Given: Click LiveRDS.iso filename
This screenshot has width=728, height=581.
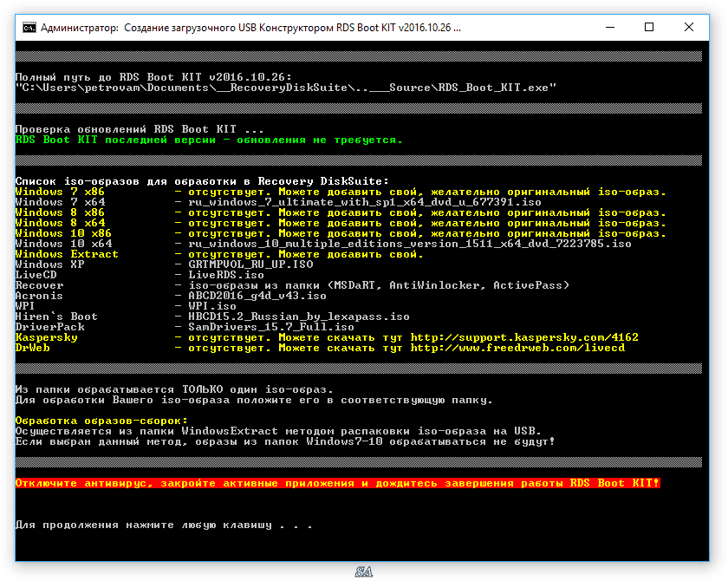Looking at the screenshot, I should (226, 275).
